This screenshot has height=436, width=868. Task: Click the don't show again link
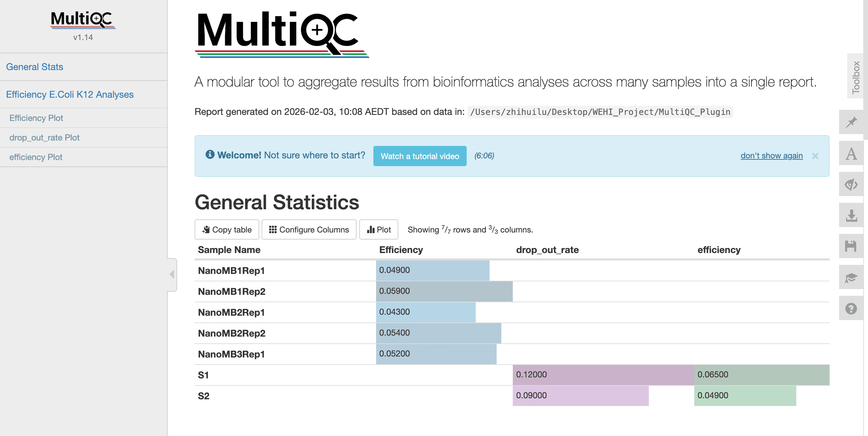point(771,155)
